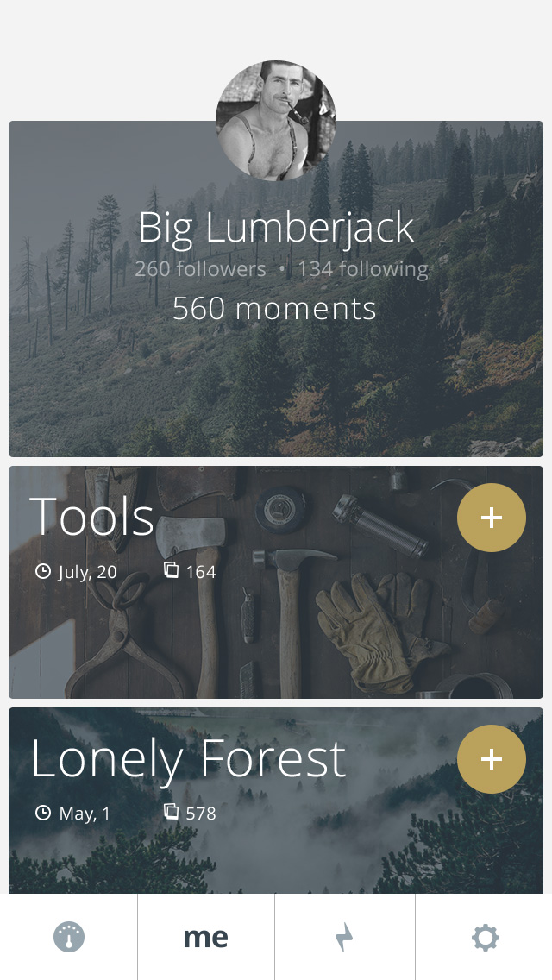Add to Lonely Forest with plus button
The width and height of the screenshot is (552, 980).
492,759
